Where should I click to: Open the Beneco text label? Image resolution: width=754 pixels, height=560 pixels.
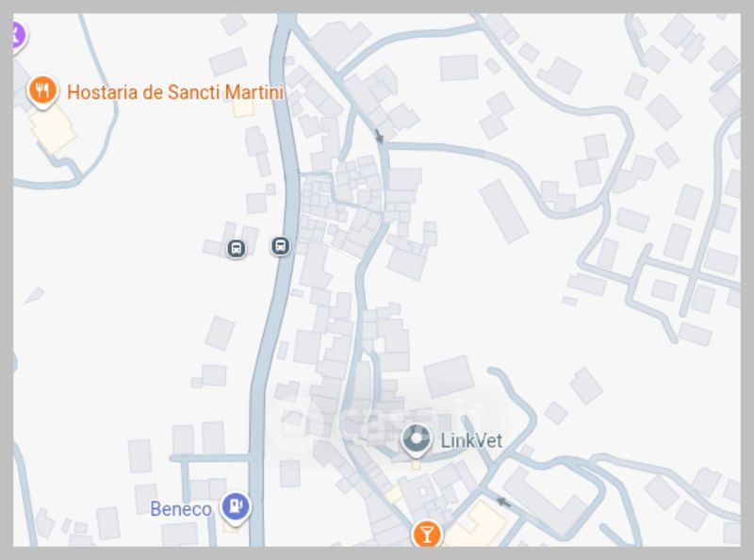pyautogui.click(x=181, y=509)
